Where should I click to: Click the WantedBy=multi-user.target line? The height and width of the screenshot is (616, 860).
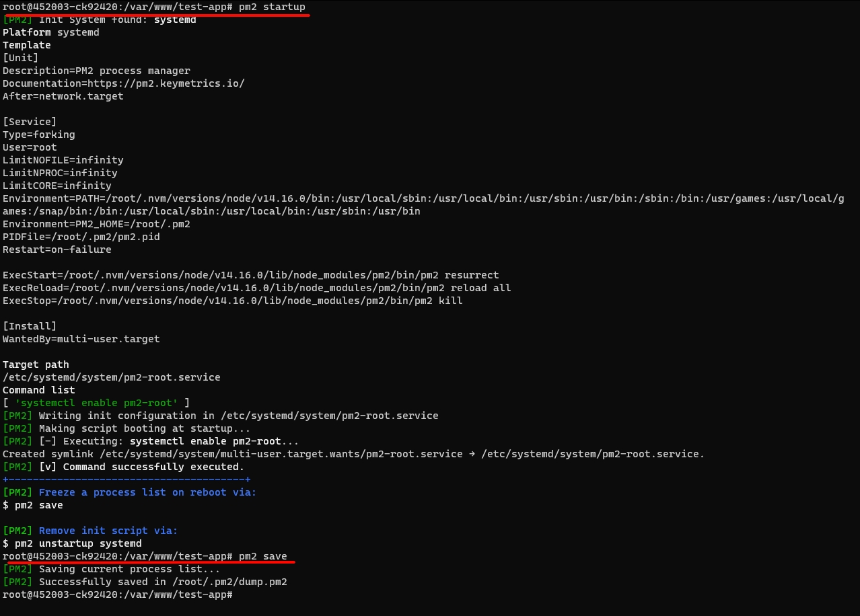(x=81, y=339)
